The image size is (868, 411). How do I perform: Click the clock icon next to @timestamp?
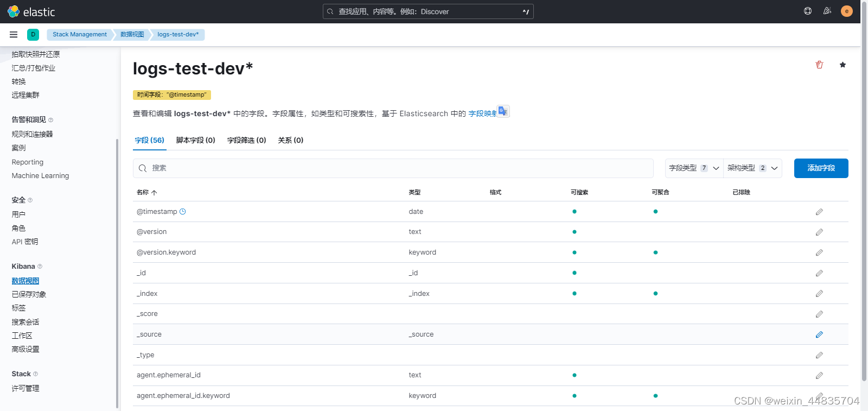(183, 212)
